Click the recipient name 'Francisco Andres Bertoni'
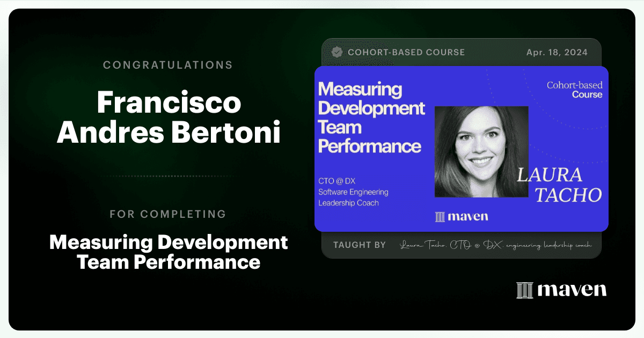 [169, 119]
